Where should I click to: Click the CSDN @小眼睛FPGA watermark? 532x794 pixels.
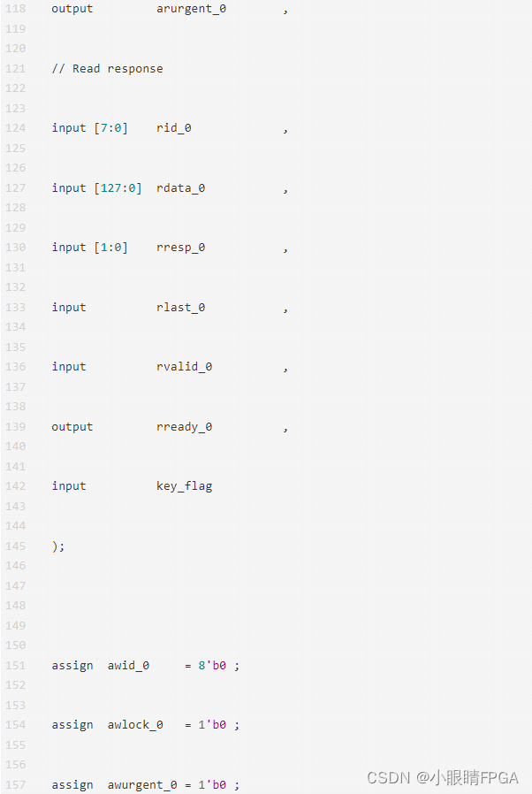442,778
